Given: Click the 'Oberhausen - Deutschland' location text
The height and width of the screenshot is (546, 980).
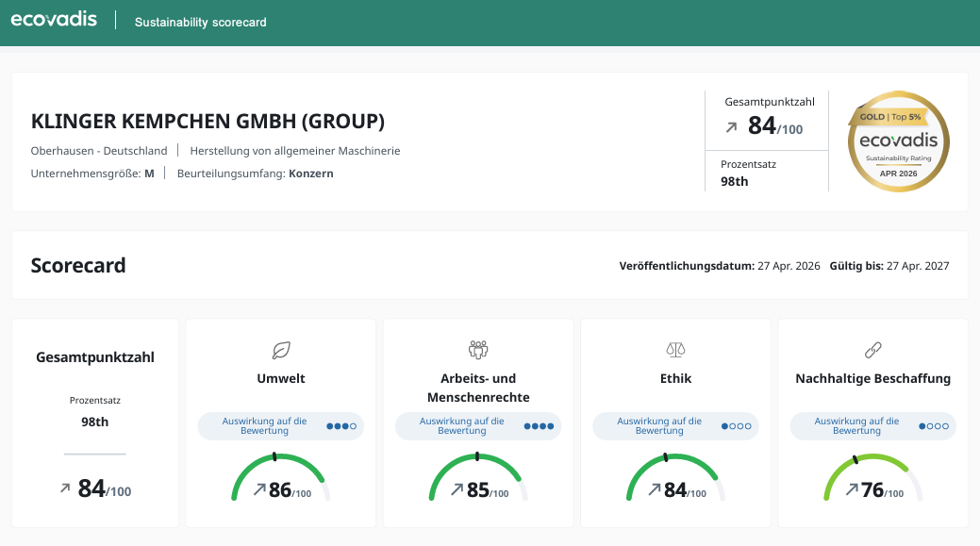Looking at the screenshot, I should [x=99, y=151].
